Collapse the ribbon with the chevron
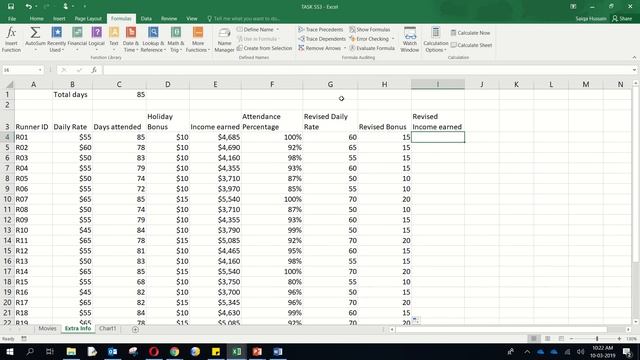This screenshot has width=640, height=360. coord(634,58)
